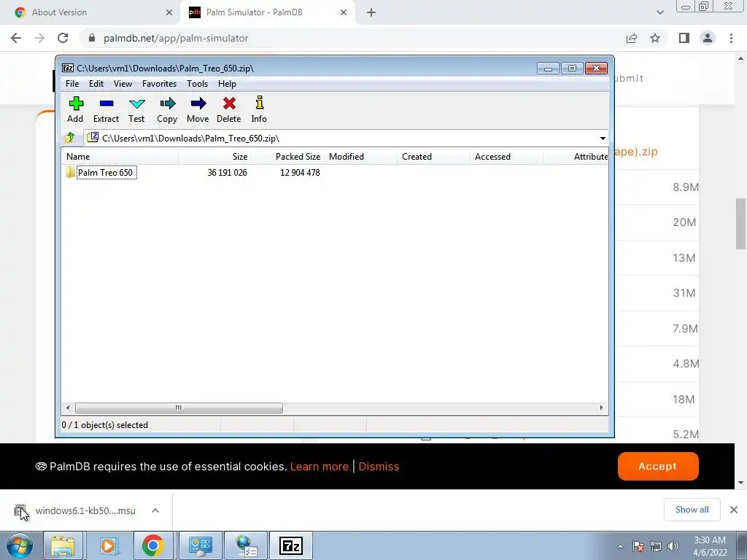Open Chrome tab search dropdown
Image resolution: width=747 pixels, height=560 pixels.
[659, 12]
